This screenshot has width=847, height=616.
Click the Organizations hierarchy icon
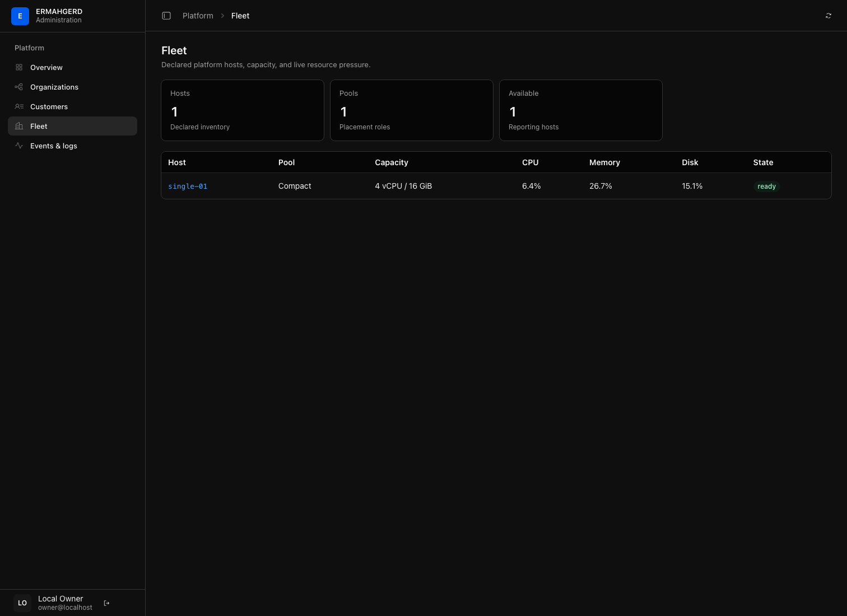19,87
